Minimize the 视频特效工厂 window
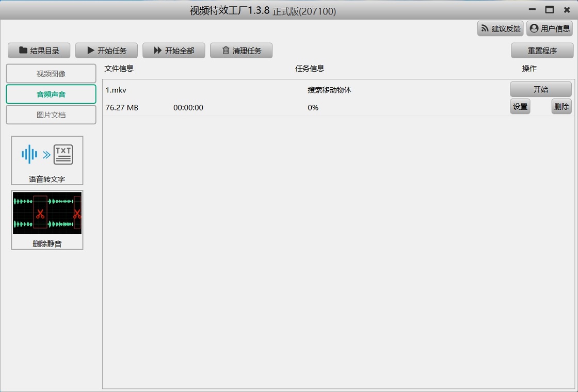578x392 pixels. click(x=532, y=10)
